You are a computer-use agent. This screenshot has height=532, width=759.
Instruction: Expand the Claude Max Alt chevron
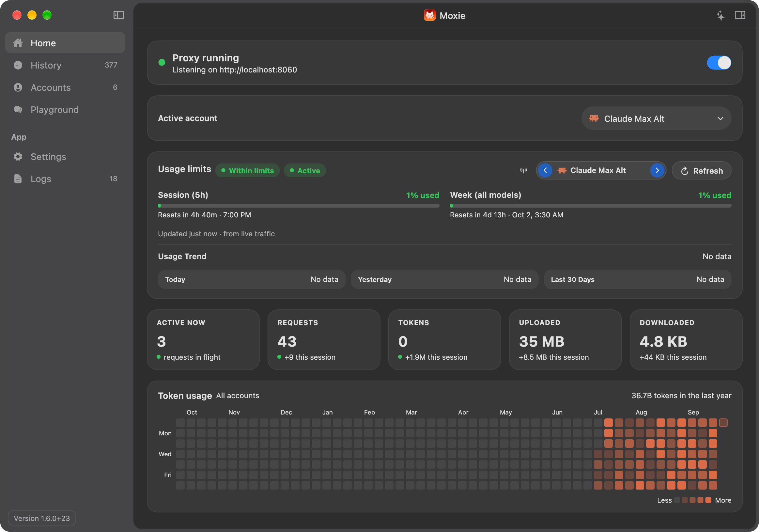tap(720, 118)
